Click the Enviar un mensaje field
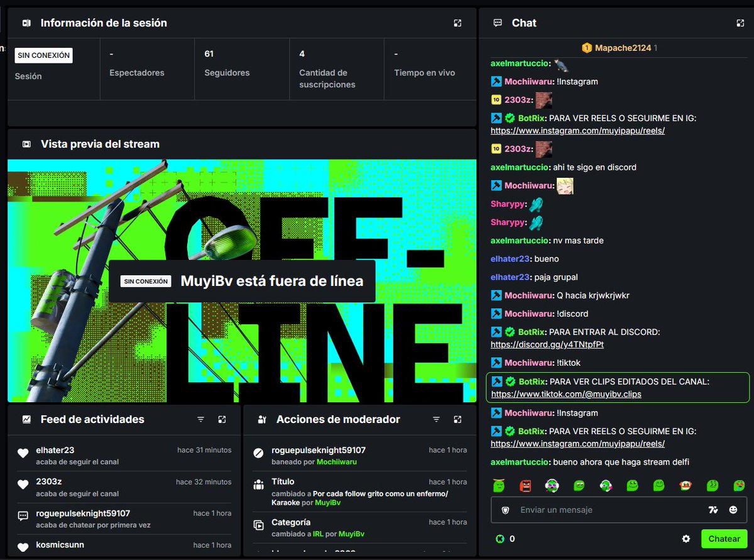Viewport: 754px width, 560px height. tap(618, 510)
